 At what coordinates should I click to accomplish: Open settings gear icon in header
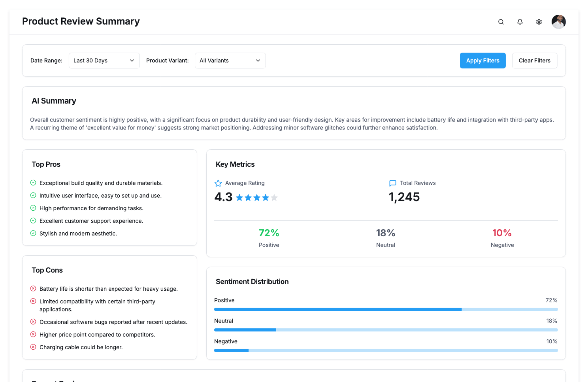click(539, 22)
